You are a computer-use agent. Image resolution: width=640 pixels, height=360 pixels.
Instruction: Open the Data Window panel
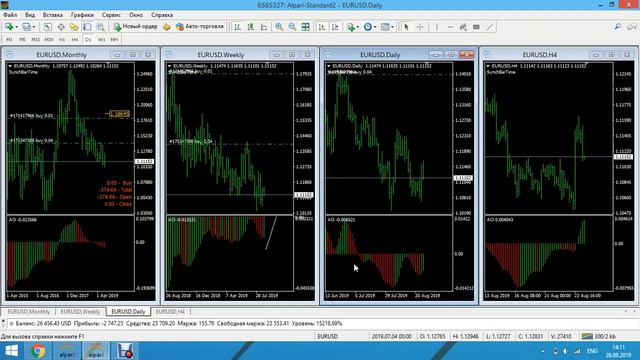(61, 27)
